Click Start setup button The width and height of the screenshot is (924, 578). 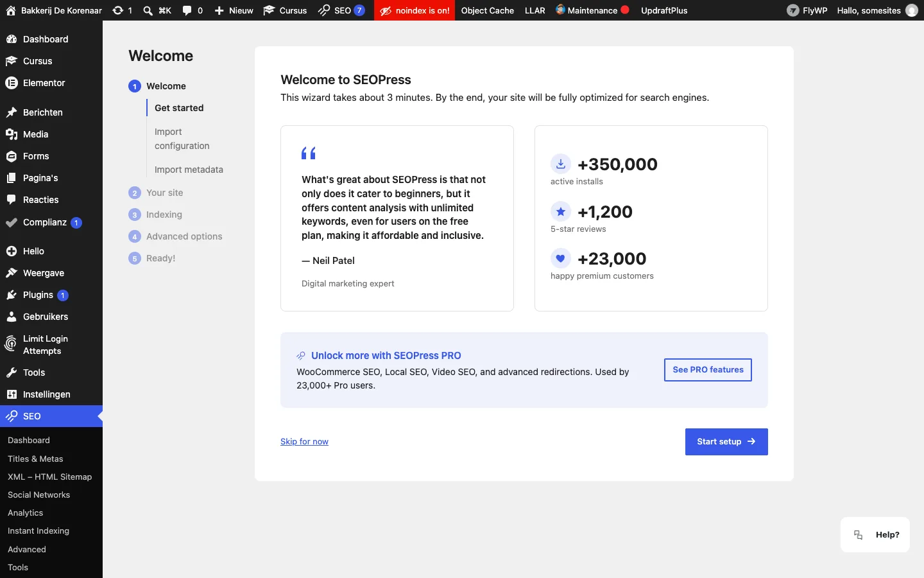pos(726,442)
